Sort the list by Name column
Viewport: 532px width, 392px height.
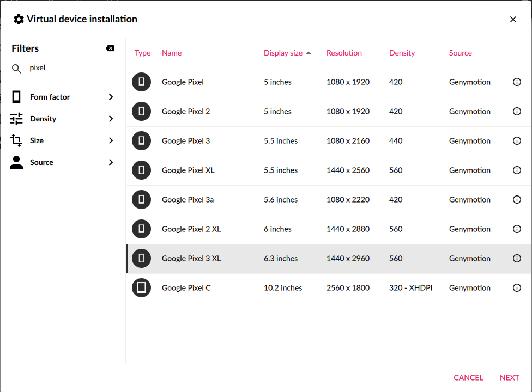[x=171, y=53]
